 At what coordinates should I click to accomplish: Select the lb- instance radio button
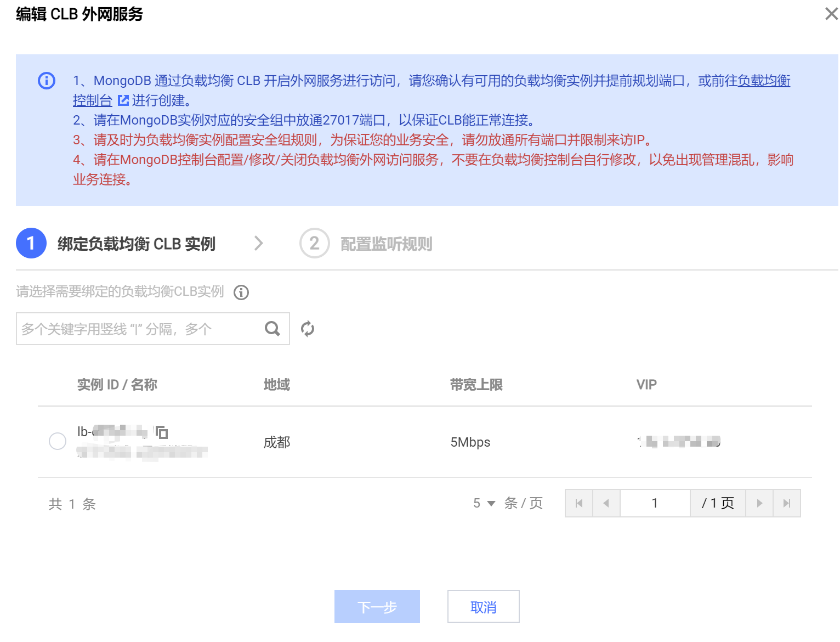click(x=58, y=441)
